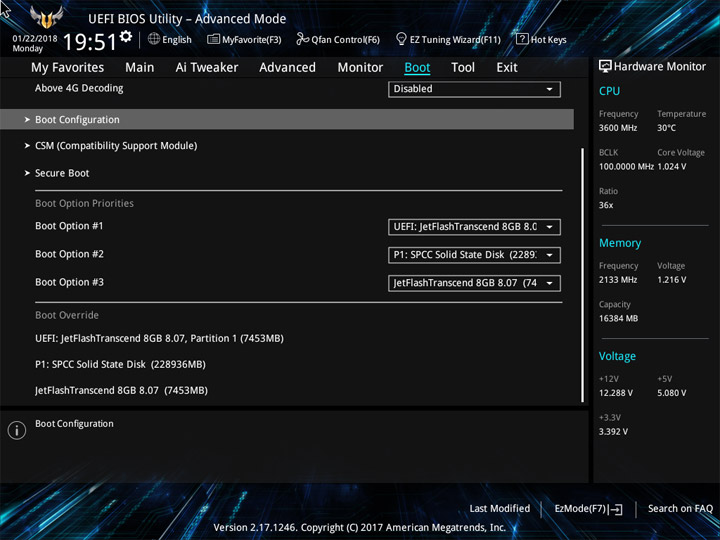
Task: Click the Hot Keys question mark icon
Action: point(522,39)
